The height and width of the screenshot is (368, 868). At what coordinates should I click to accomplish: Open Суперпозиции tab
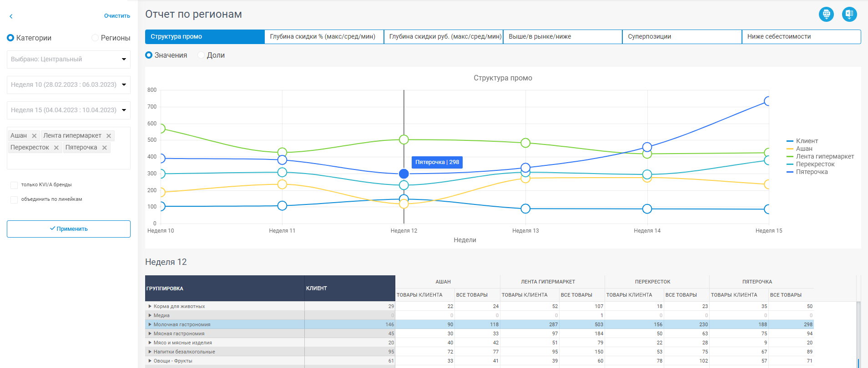click(682, 37)
